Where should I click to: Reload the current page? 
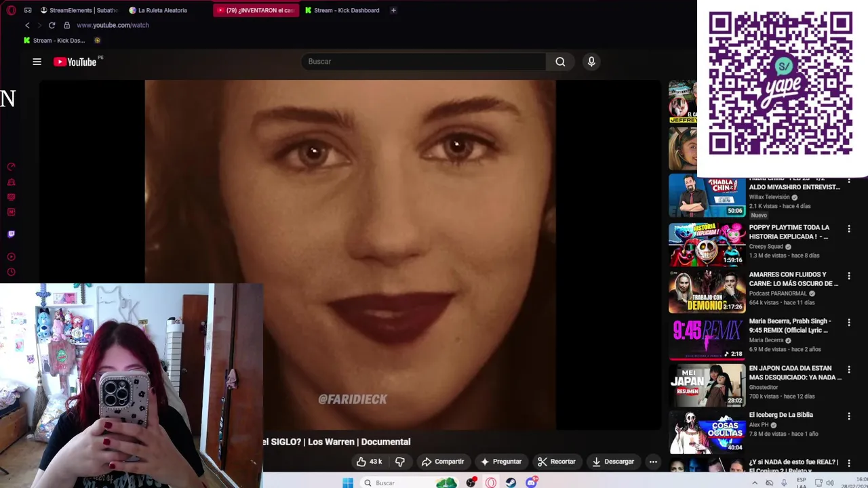coord(52,25)
